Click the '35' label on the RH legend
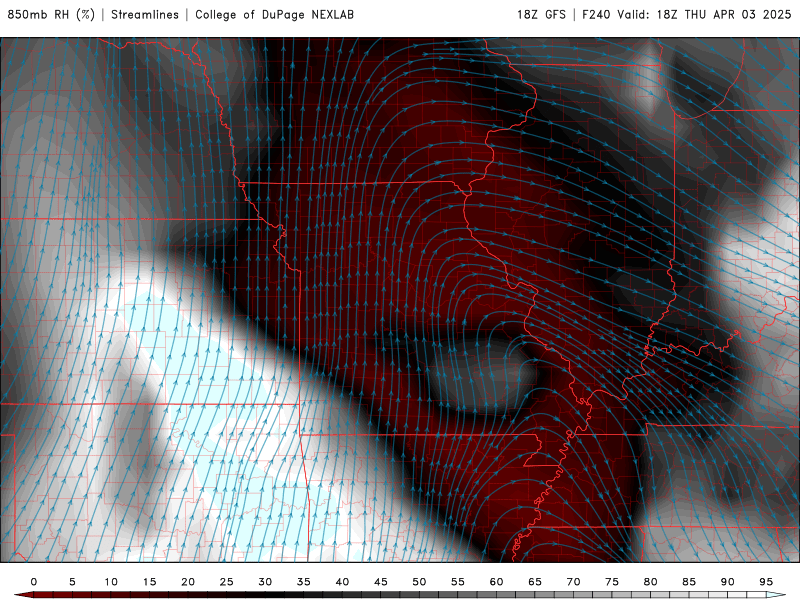The image size is (800, 600). pyautogui.click(x=304, y=582)
